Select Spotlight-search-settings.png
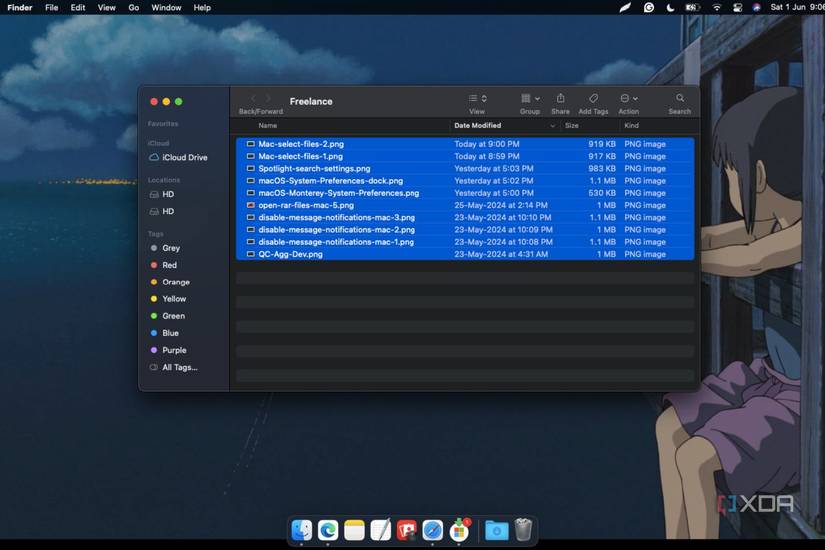This screenshot has height=550, width=825. point(465,168)
